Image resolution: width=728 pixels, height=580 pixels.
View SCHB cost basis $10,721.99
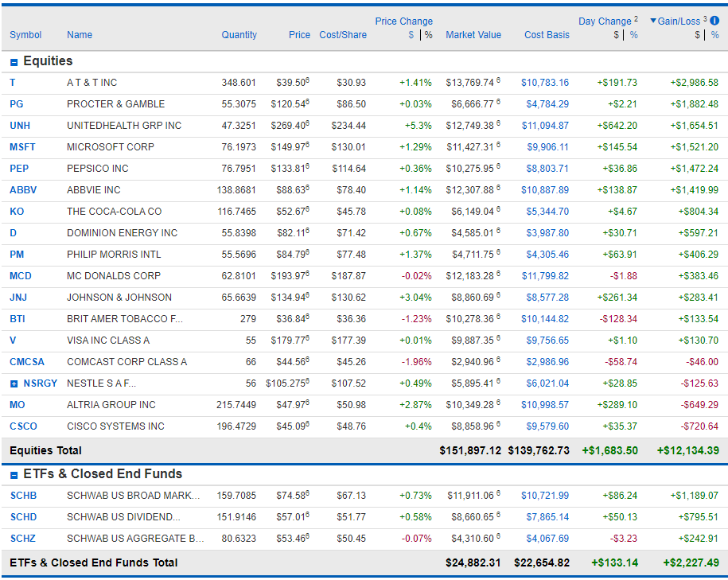[544, 496]
